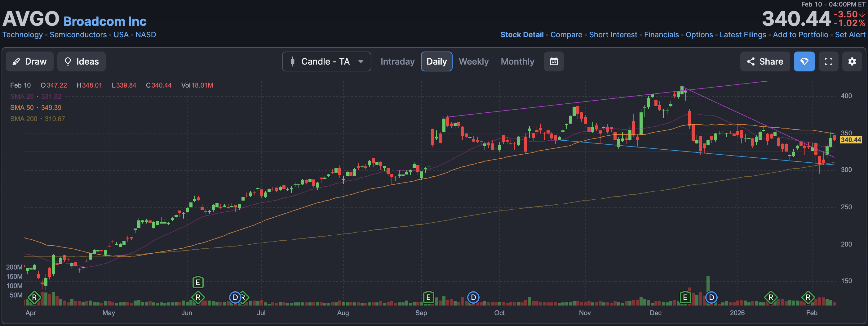Click the C 340.44 close value
Viewport: 868px width, 326px height.
[x=159, y=85]
